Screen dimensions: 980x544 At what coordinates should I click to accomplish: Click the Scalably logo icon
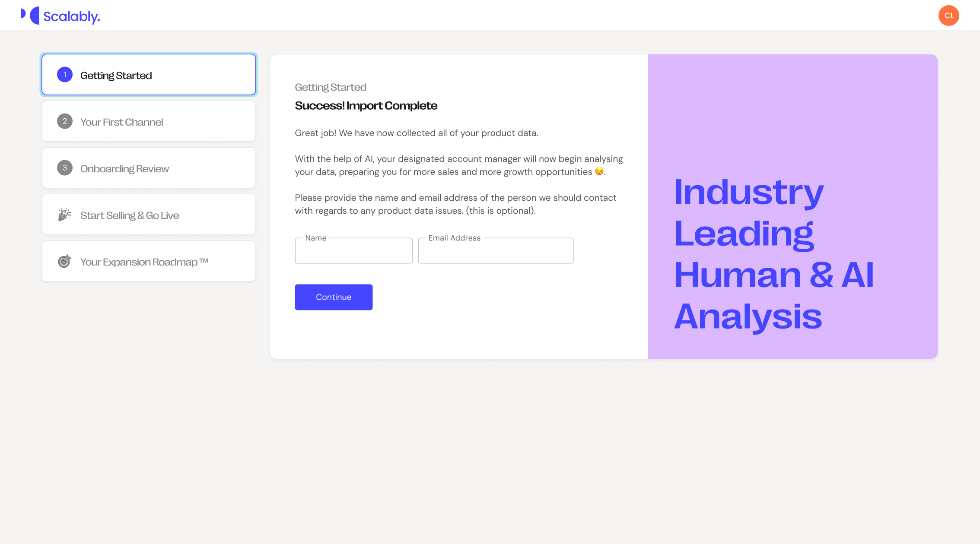coord(30,16)
